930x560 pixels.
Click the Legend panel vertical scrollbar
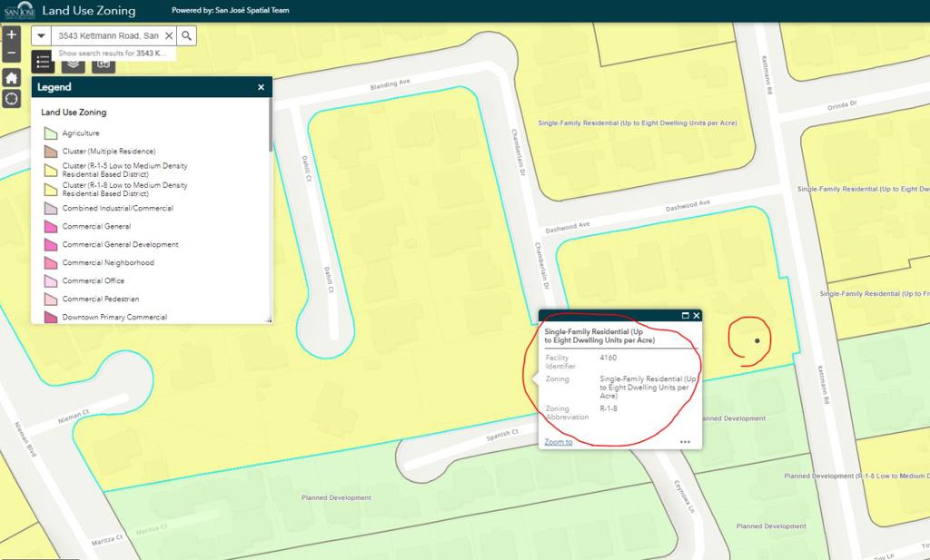pyautogui.click(x=271, y=124)
